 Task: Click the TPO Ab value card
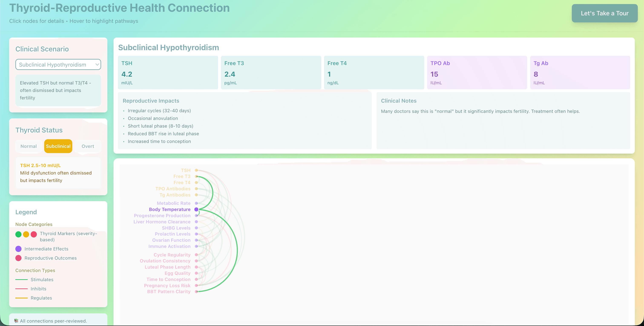pyautogui.click(x=477, y=73)
